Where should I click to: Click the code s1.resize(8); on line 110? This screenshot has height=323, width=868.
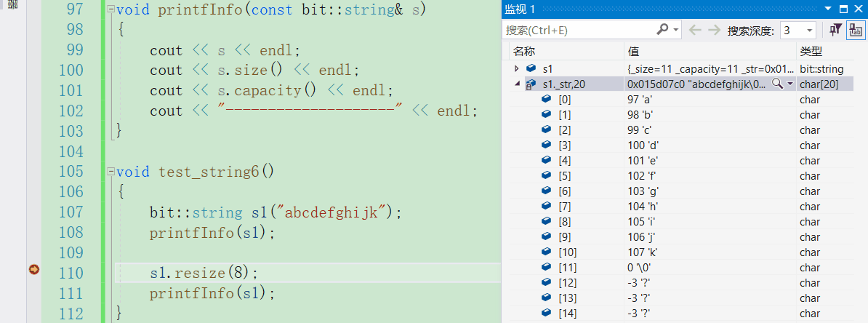pyautogui.click(x=204, y=273)
